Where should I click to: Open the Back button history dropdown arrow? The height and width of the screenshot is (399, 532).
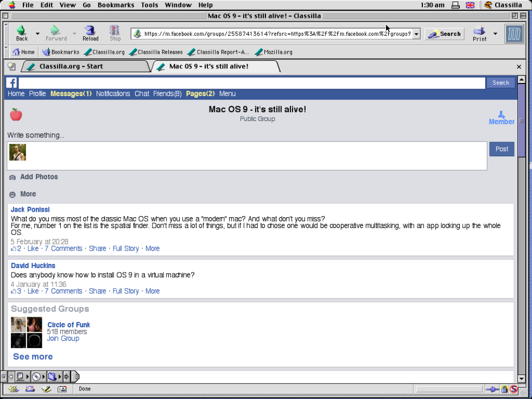tap(37, 34)
